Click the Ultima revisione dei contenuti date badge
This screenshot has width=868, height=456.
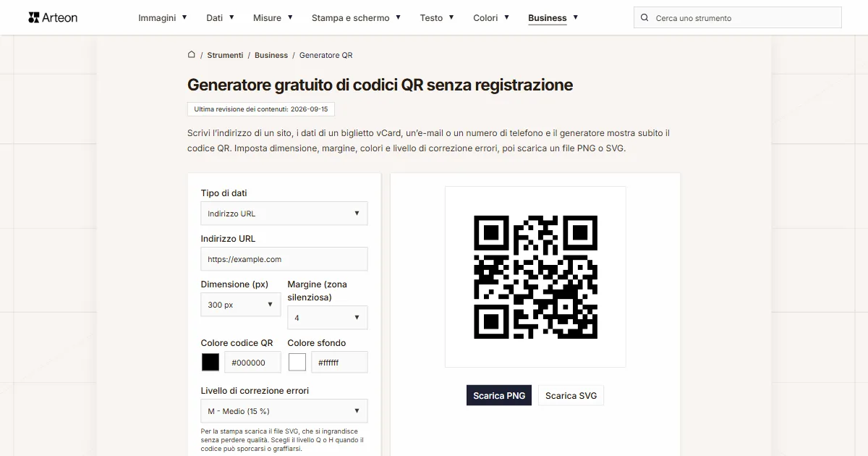[x=261, y=109]
